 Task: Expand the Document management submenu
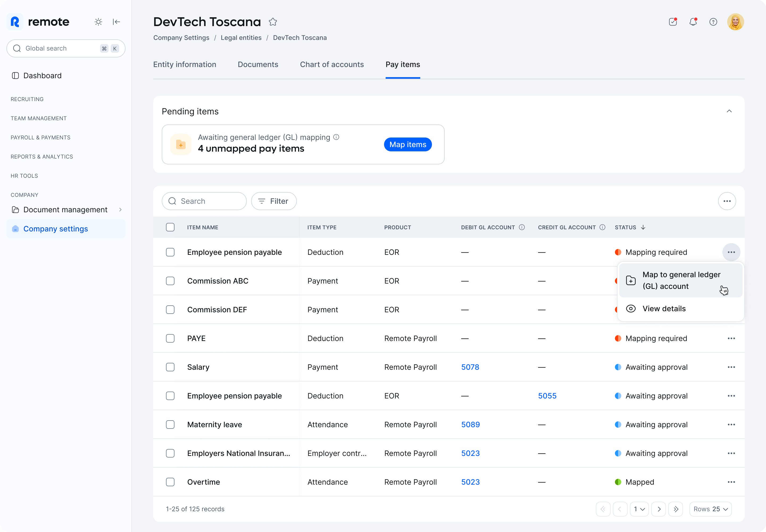(x=120, y=210)
